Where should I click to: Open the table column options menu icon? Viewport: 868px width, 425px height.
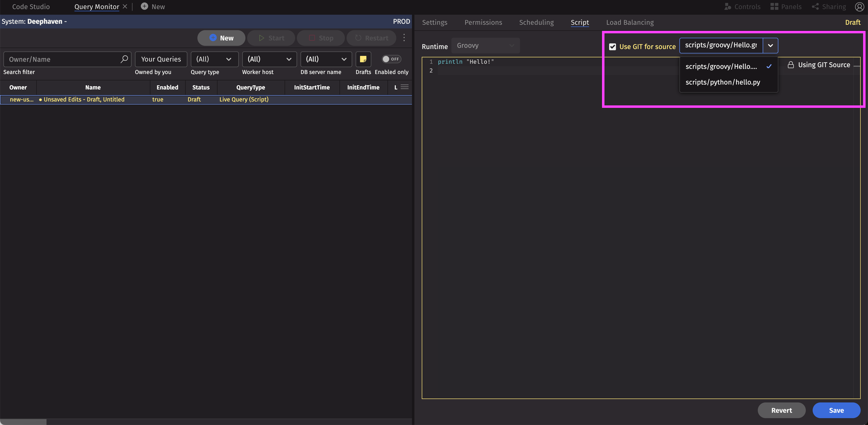click(x=404, y=87)
